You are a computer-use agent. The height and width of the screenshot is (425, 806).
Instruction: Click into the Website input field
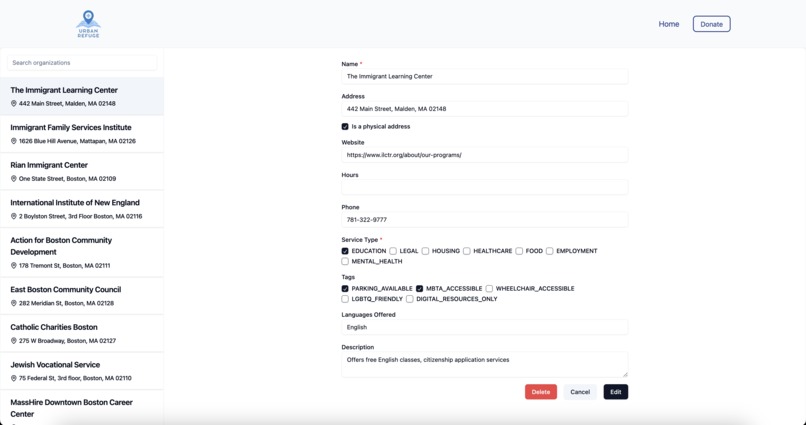pyautogui.click(x=484, y=155)
